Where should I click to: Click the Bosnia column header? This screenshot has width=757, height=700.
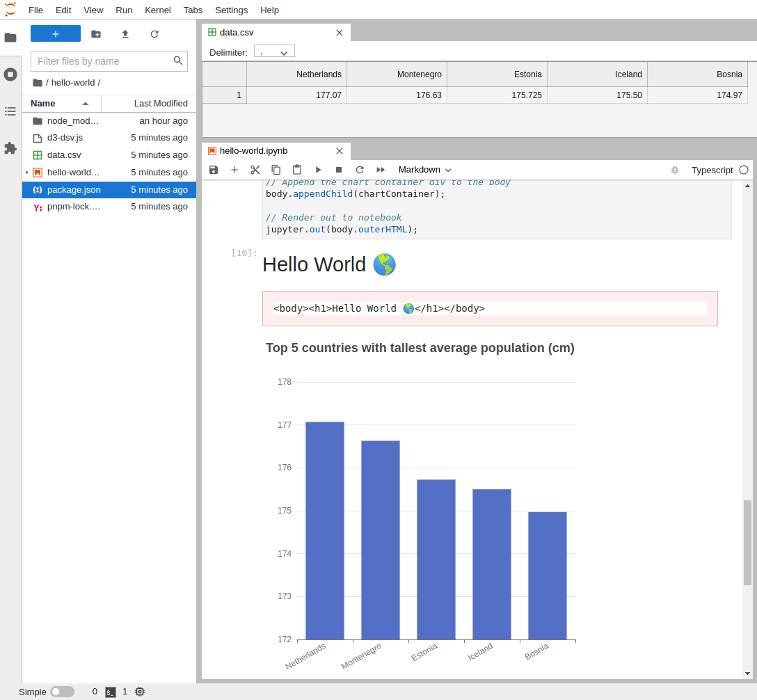[697, 74]
